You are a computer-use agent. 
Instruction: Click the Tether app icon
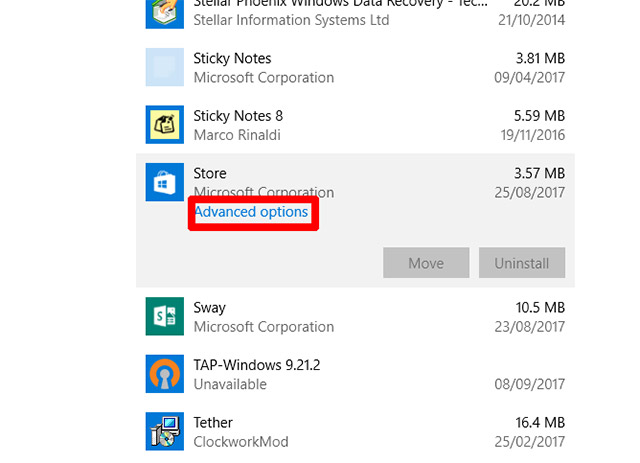click(164, 432)
